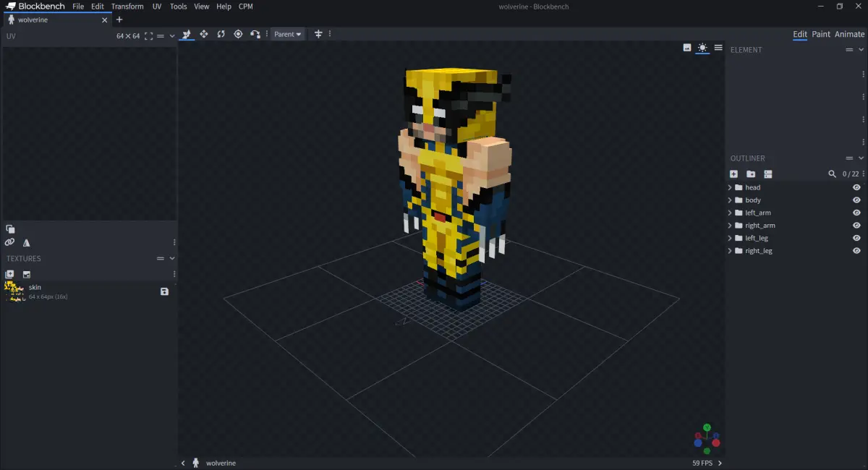
Task: Save the skin texture with disk icon
Action: pyautogui.click(x=165, y=291)
